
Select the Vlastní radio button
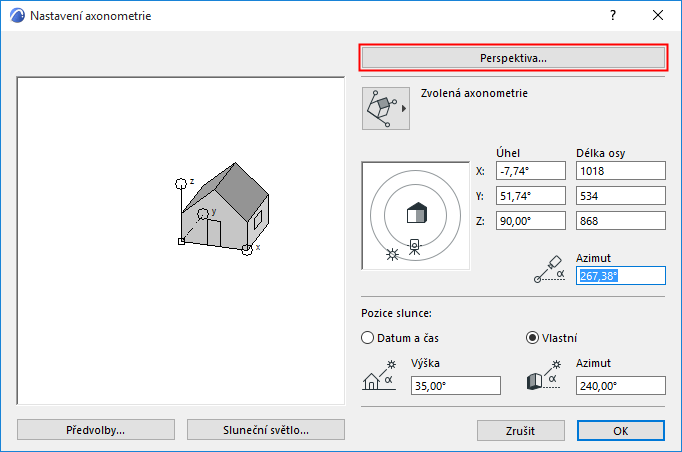click(x=532, y=338)
